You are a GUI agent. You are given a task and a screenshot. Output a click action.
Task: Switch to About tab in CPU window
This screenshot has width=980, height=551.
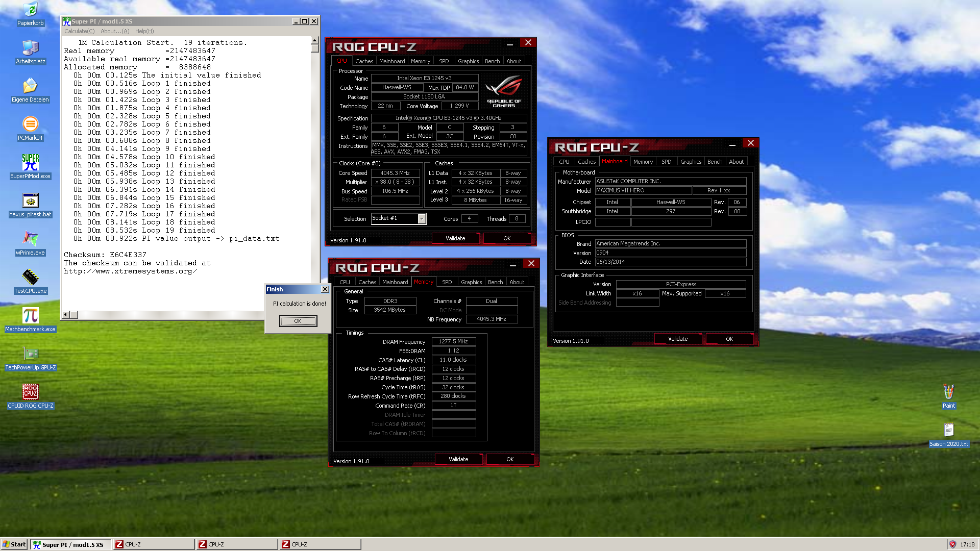coord(514,61)
